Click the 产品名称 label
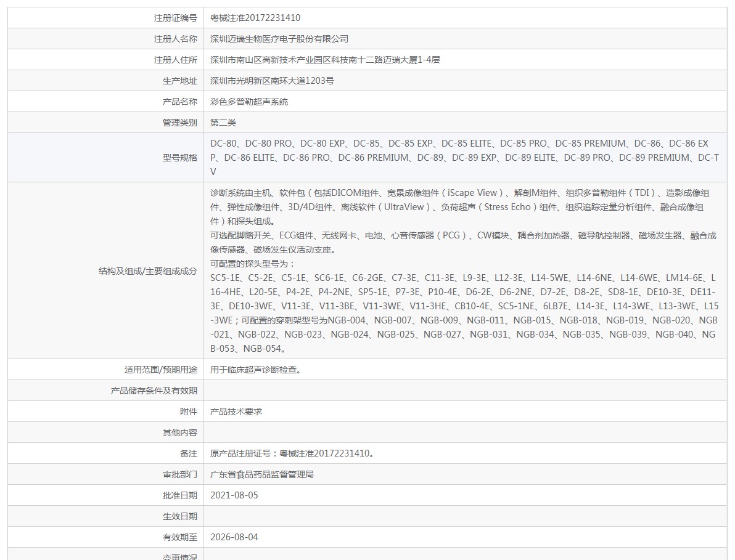 179,102
